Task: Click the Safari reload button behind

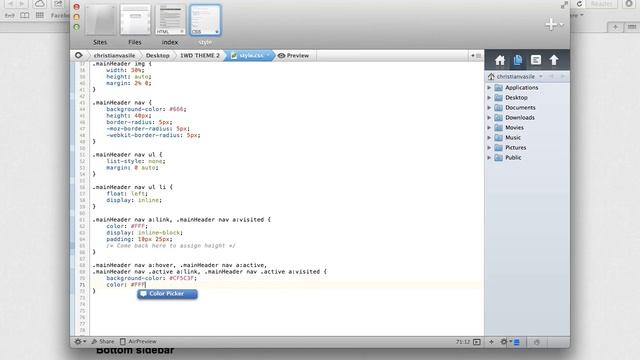Action: 580,4
